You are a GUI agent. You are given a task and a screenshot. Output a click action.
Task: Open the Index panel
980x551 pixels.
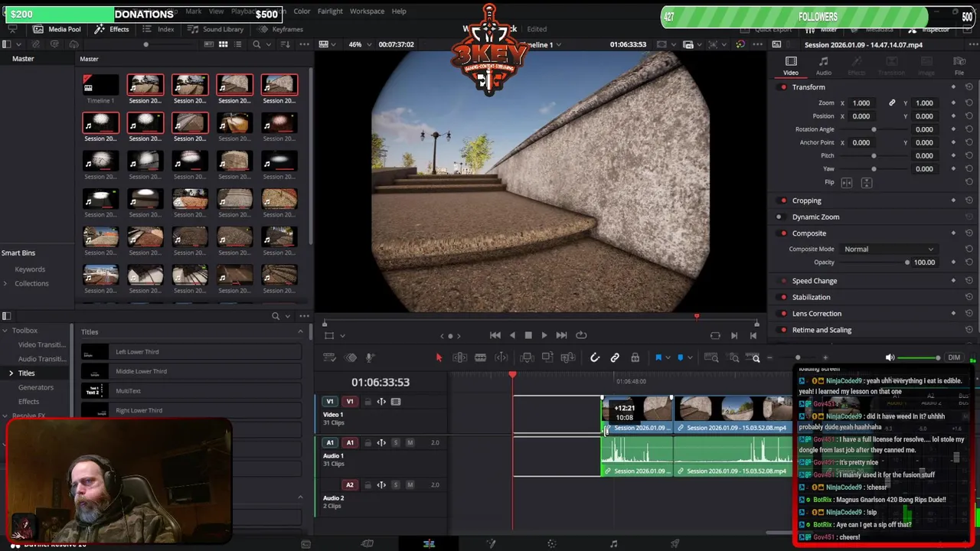tap(158, 29)
